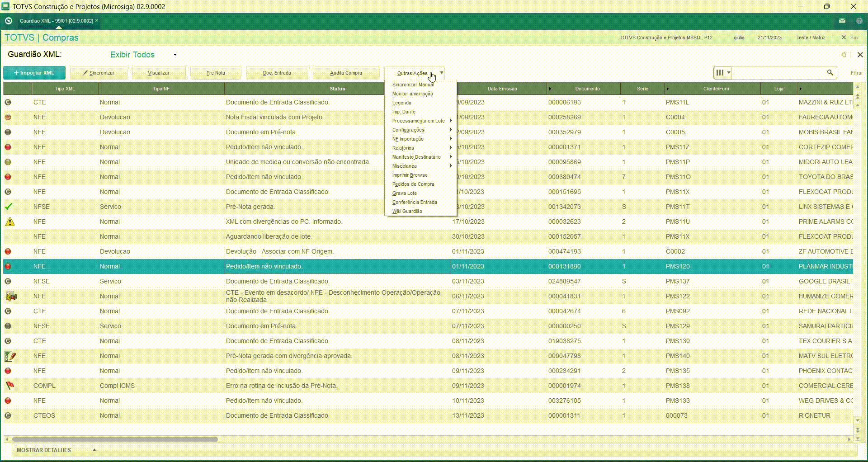The image size is (868, 462).
Task: Sort by the Status column header
Action: (337, 89)
